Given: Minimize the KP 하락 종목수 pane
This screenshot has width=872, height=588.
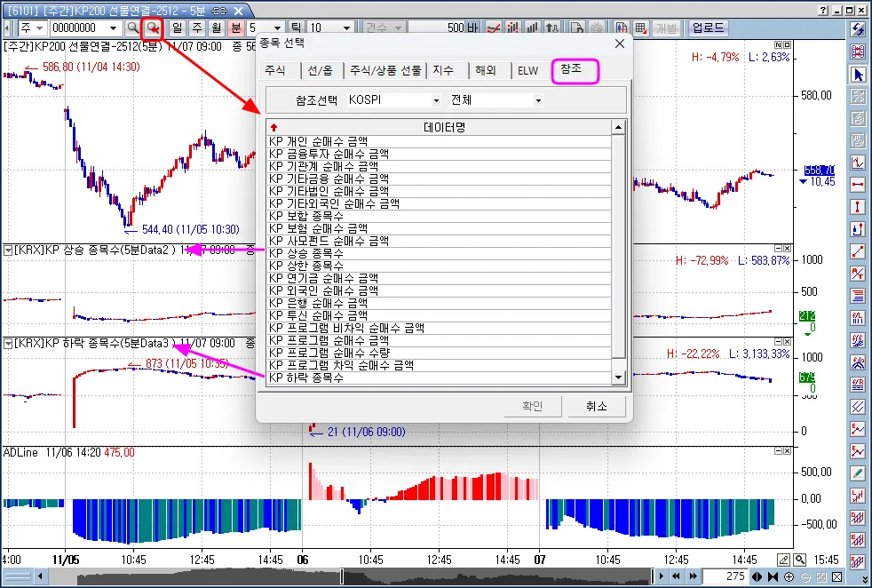Looking at the screenshot, I should (x=779, y=342).
